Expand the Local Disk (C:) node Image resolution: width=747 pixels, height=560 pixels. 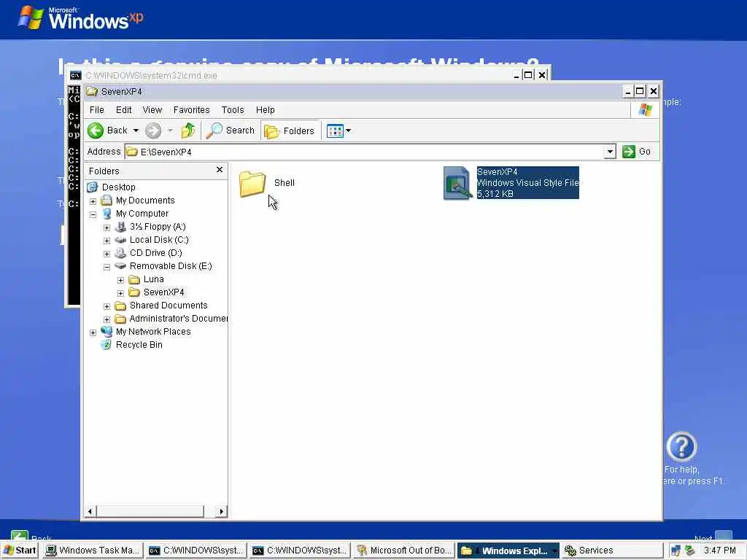(x=107, y=241)
